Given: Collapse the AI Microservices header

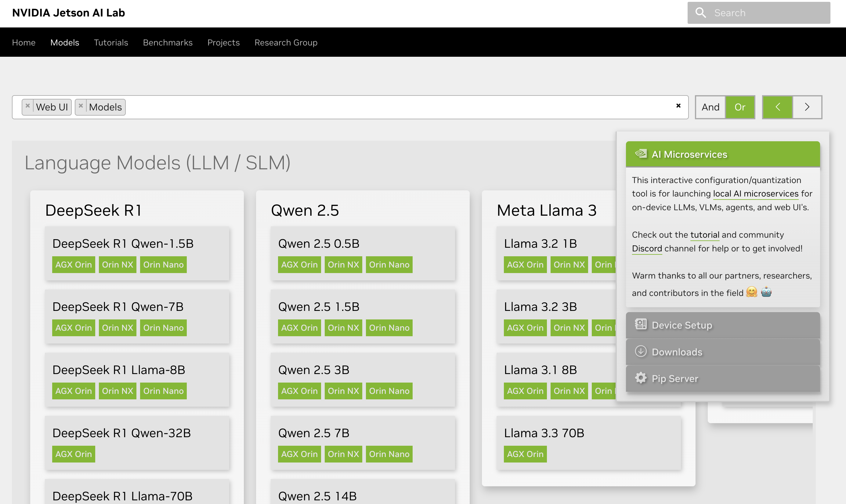Looking at the screenshot, I should (723, 154).
